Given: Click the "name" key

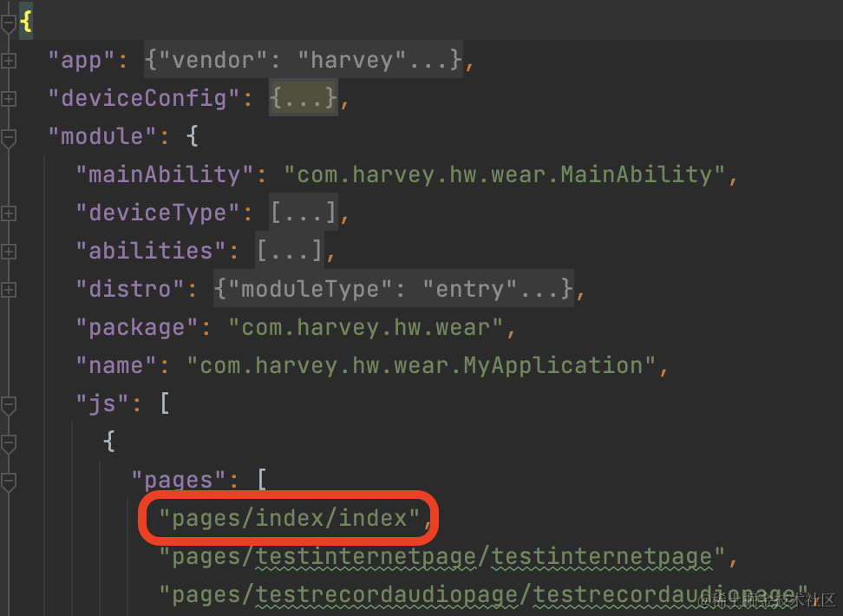Looking at the screenshot, I should [x=116, y=366].
